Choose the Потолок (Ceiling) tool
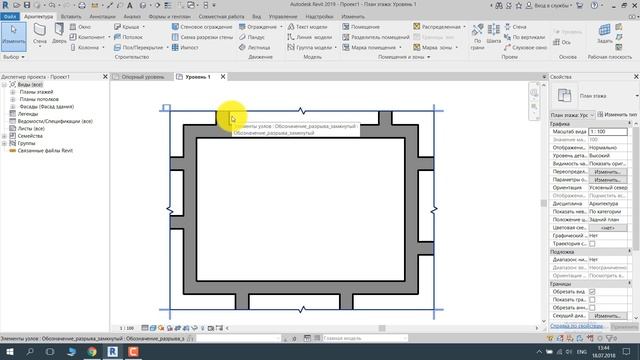The width and height of the screenshot is (640, 360). [x=128, y=37]
